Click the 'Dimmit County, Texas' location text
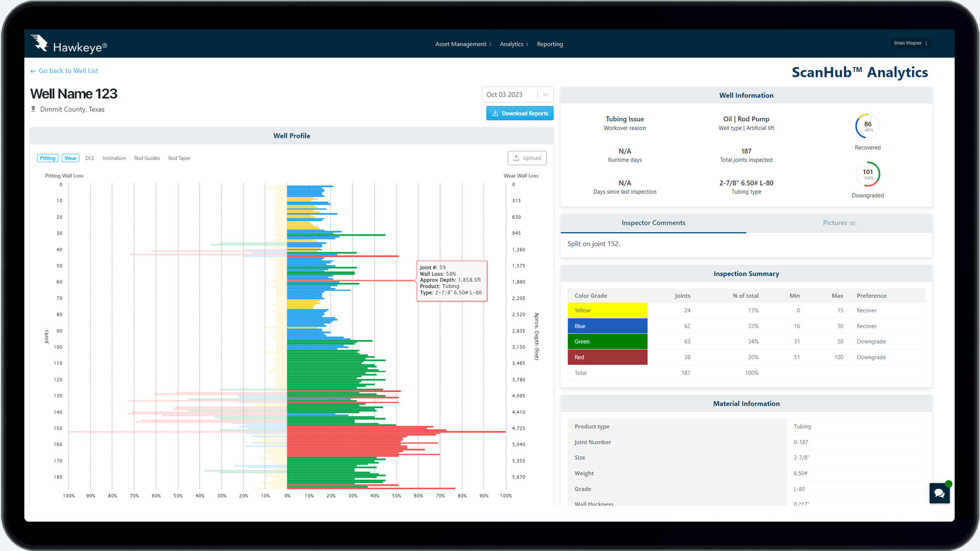Image resolution: width=980 pixels, height=551 pixels. tap(72, 109)
